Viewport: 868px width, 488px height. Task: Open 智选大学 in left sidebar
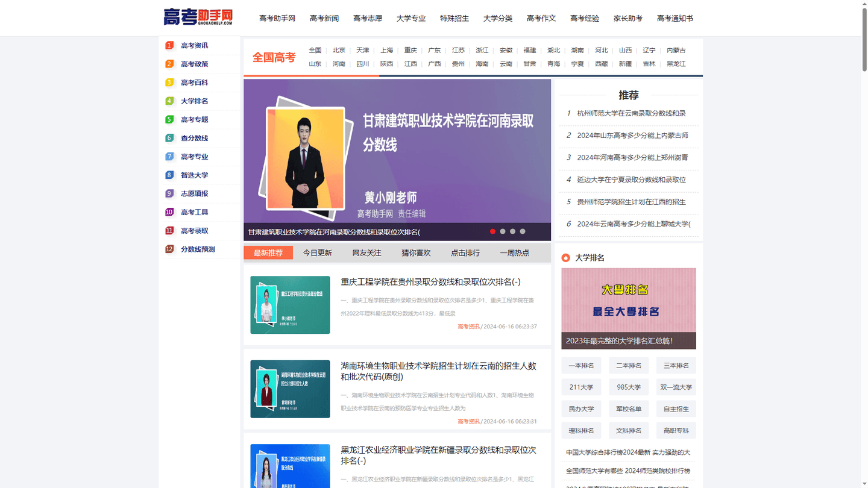[195, 175]
